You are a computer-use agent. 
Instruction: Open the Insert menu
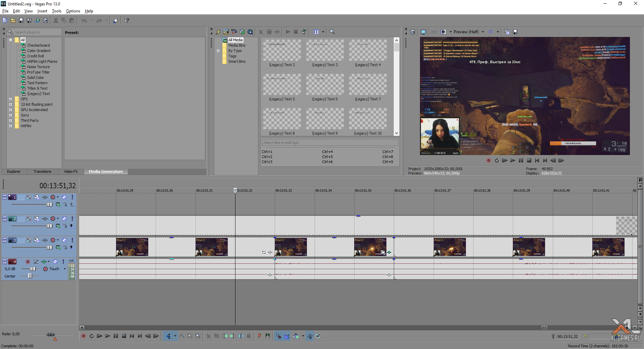(42, 11)
